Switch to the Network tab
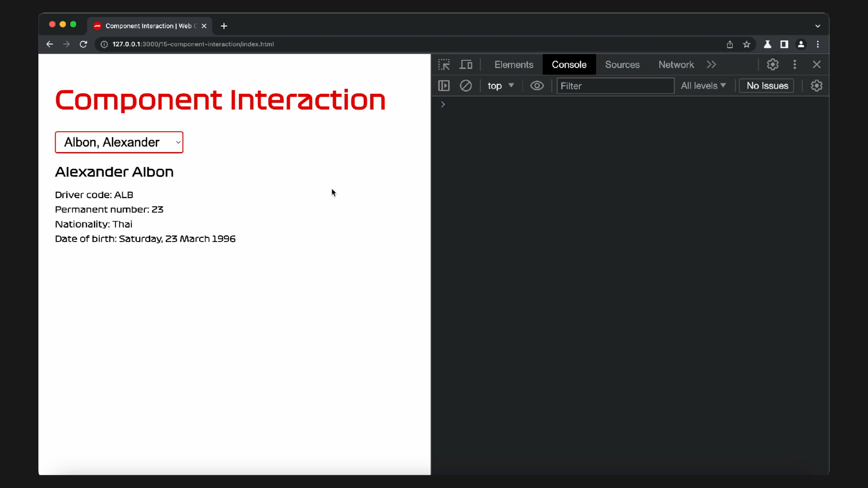 (676, 64)
